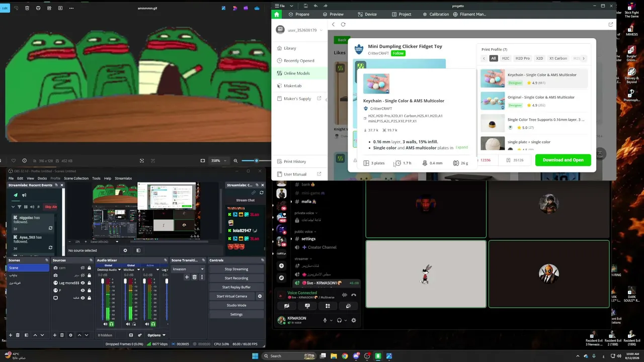
Task: Stop Streaming in OBS controls
Action: pos(236,269)
